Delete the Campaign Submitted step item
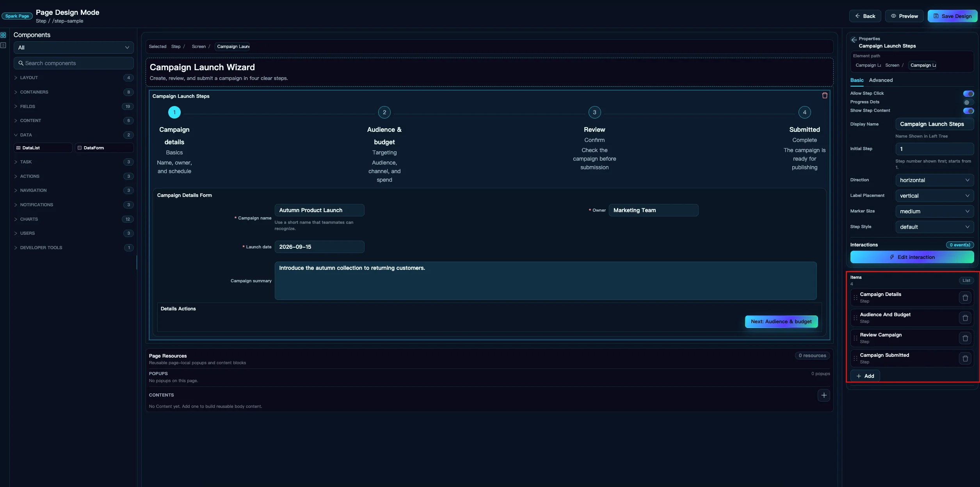Screen dimensions: 980x487 (x=965, y=359)
